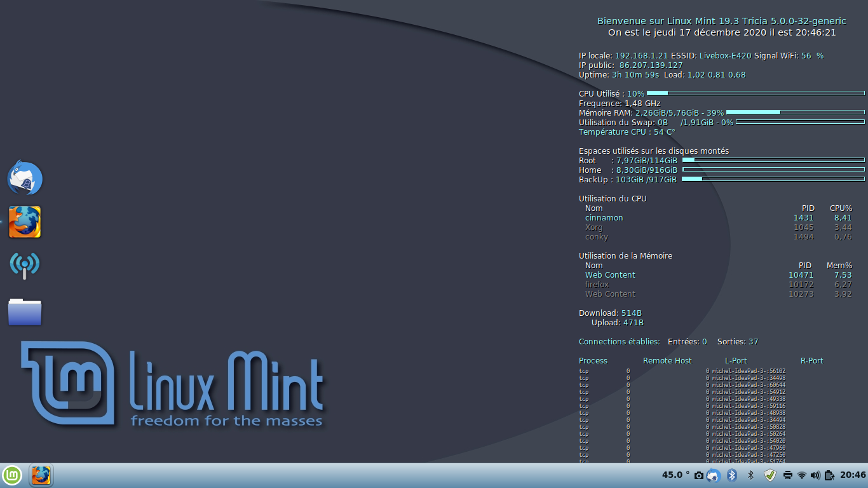This screenshot has height=488, width=868.
Task: Click the "Utilisation de la Mémoire" heading
Action: point(625,255)
